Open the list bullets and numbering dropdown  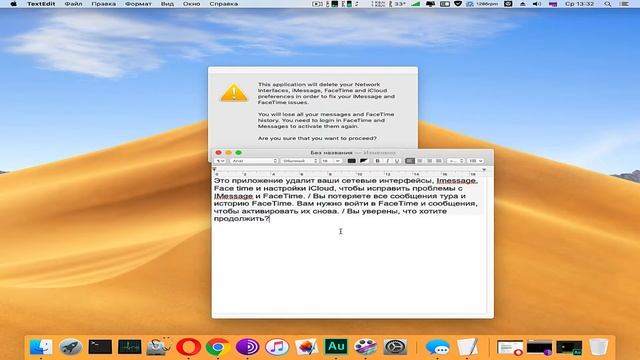click(x=475, y=161)
